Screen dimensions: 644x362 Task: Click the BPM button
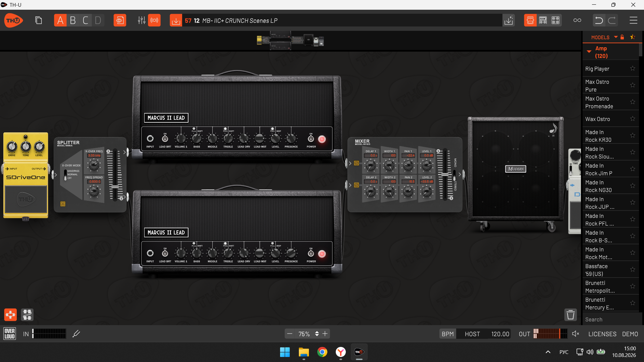pos(448,334)
